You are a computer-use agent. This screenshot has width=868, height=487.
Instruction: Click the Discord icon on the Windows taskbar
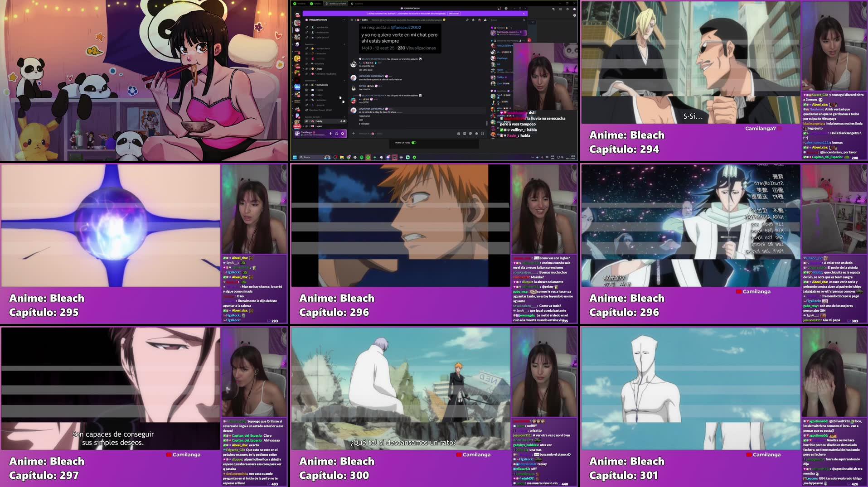coord(388,158)
